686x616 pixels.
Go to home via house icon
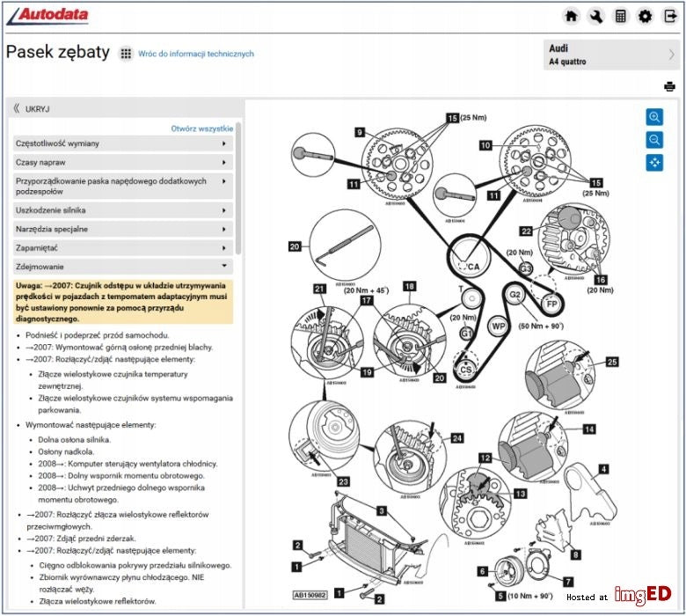click(572, 17)
